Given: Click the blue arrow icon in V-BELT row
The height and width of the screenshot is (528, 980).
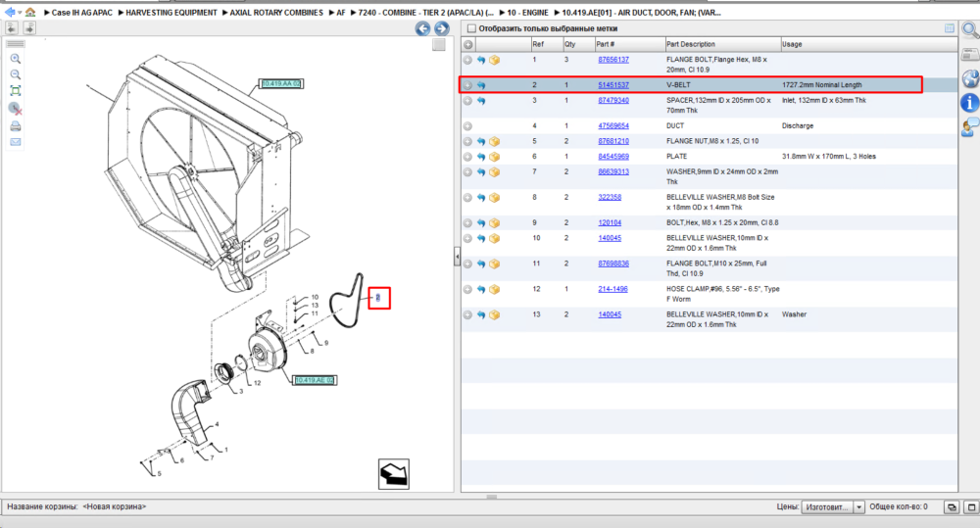Looking at the screenshot, I should click(481, 85).
